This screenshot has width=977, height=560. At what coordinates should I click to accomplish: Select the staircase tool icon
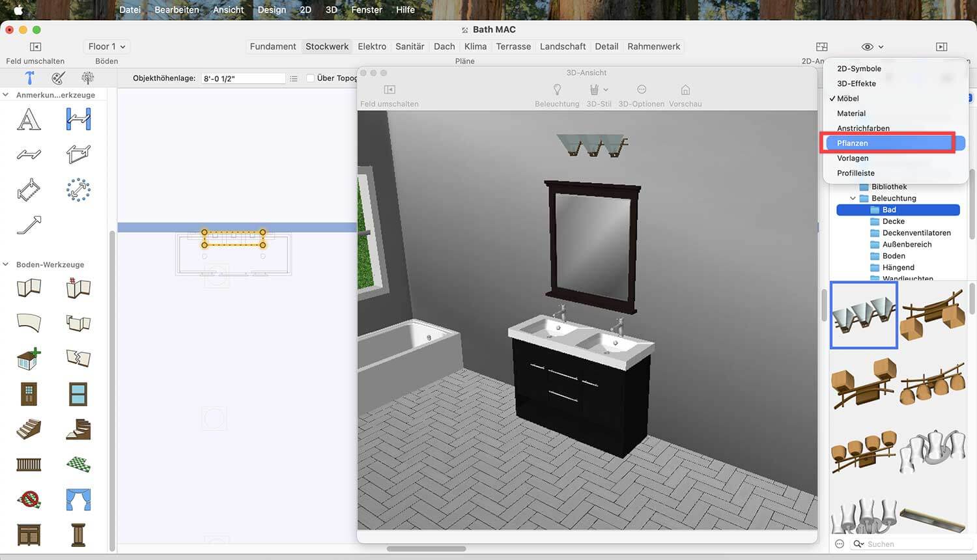[x=29, y=429]
